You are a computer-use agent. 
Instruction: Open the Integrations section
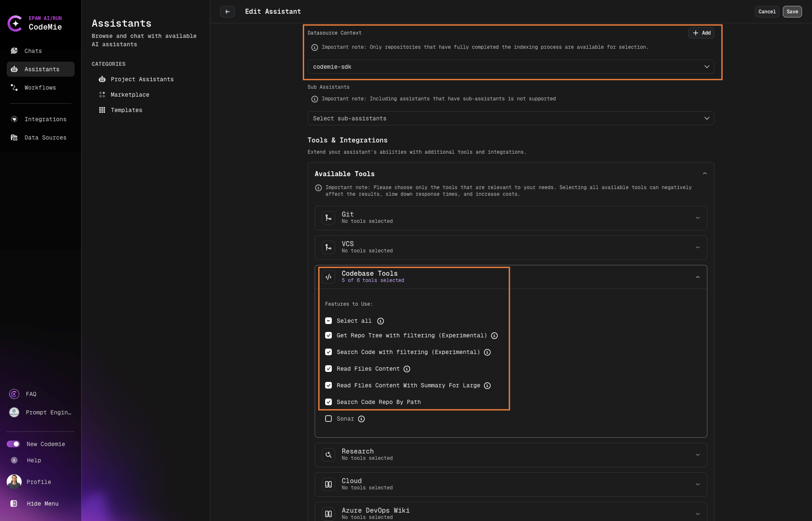45,119
